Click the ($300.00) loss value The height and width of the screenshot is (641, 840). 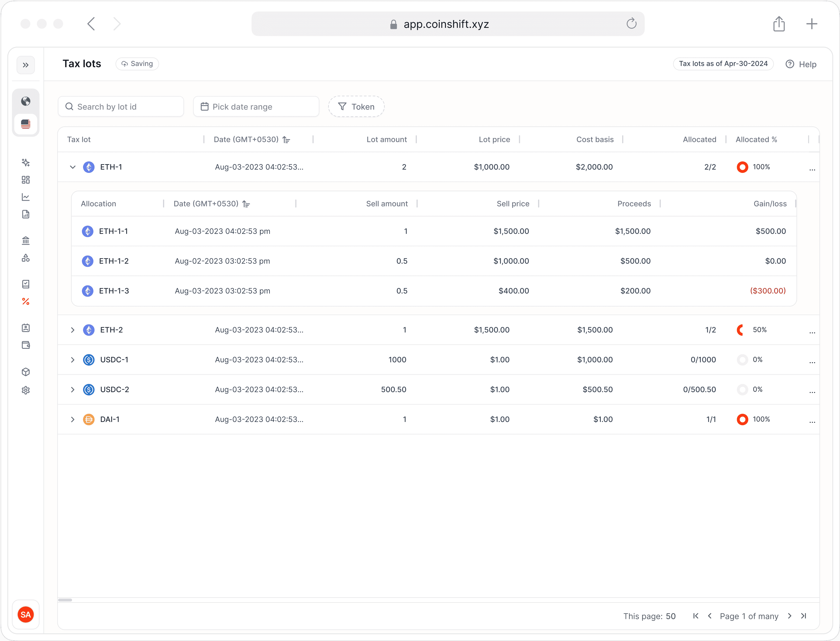click(x=768, y=291)
